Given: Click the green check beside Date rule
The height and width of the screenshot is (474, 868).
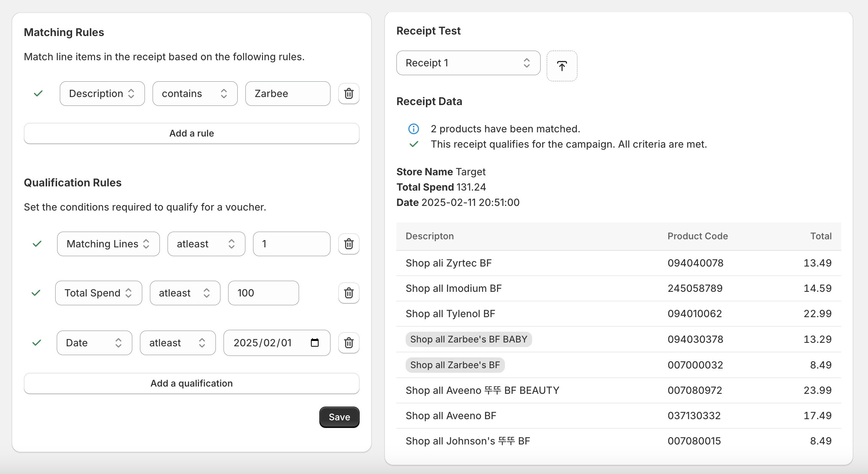Looking at the screenshot, I should pos(37,343).
